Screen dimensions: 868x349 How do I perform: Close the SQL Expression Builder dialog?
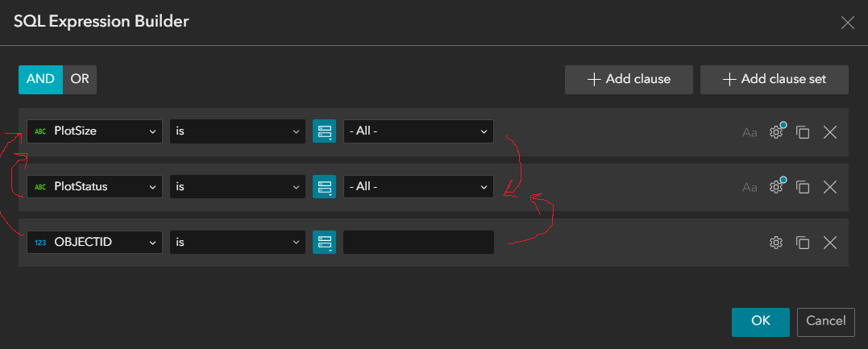(x=847, y=23)
